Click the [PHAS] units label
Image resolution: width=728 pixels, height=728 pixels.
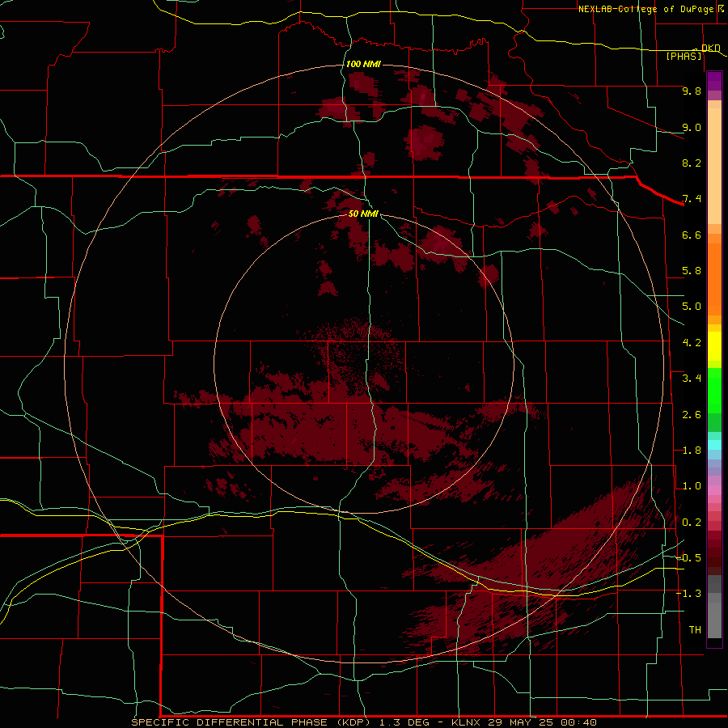click(684, 57)
